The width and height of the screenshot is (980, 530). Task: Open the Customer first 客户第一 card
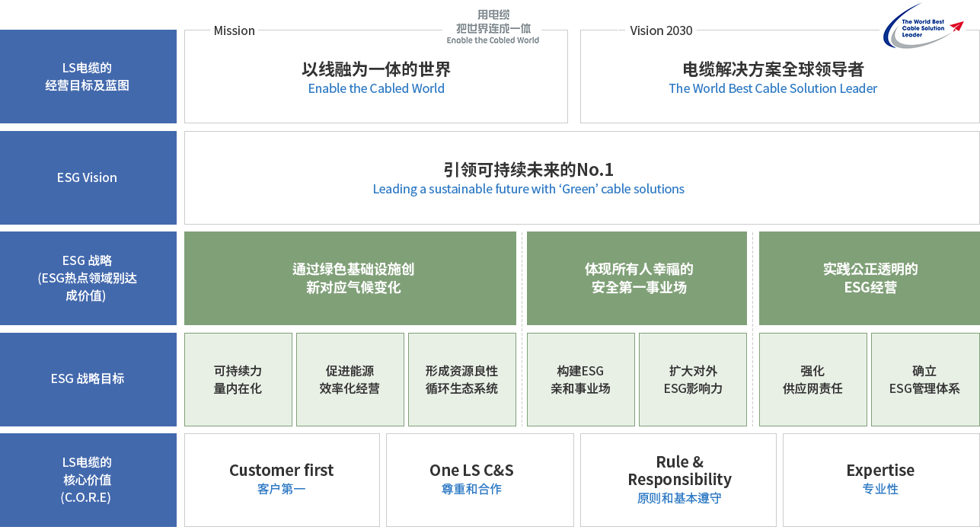pyautogui.click(x=282, y=479)
